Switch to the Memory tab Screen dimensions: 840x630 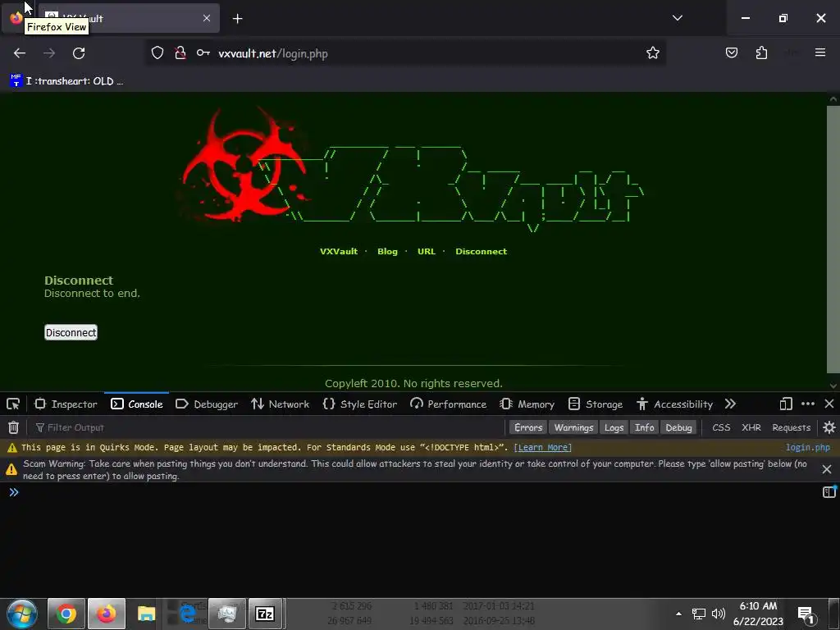[x=527, y=404]
